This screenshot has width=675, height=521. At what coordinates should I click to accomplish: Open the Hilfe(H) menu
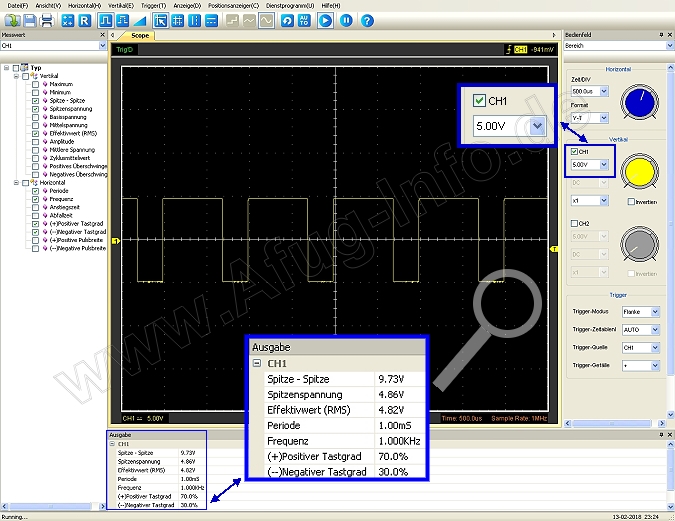(331, 6)
